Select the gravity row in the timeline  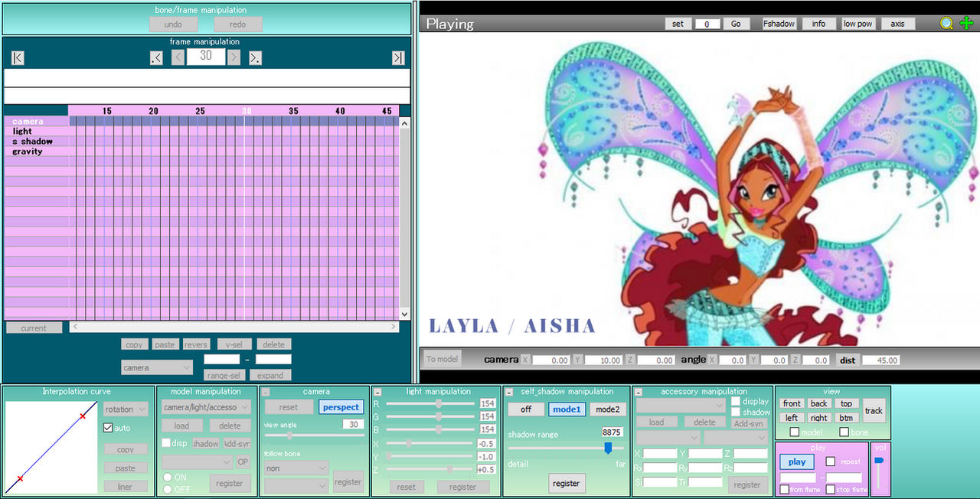36,151
